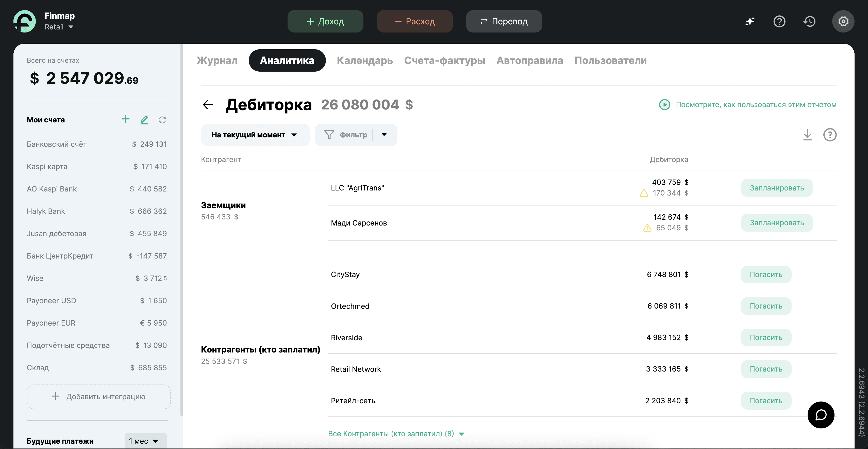Select the Склад account
This screenshot has height=449, width=868.
[97, 368]
